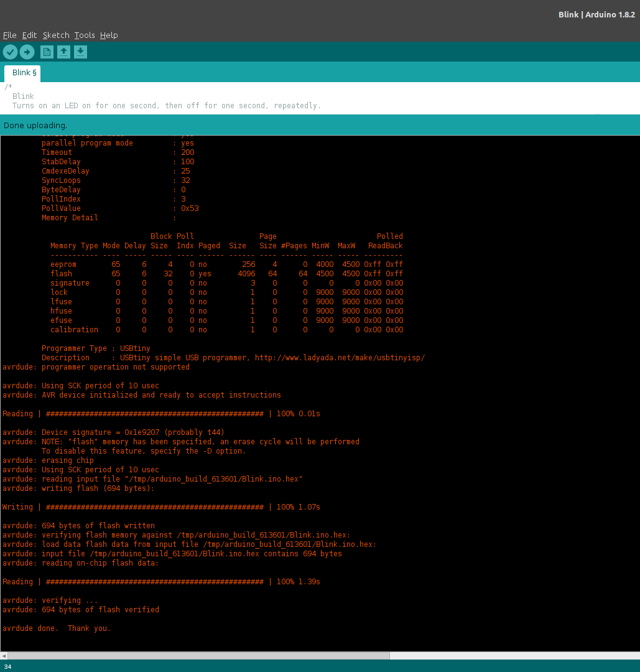This screenshot has width=640, height=672.
Task: Click 'Programmer Type : USBtiny' line
Action: [96, 348]
